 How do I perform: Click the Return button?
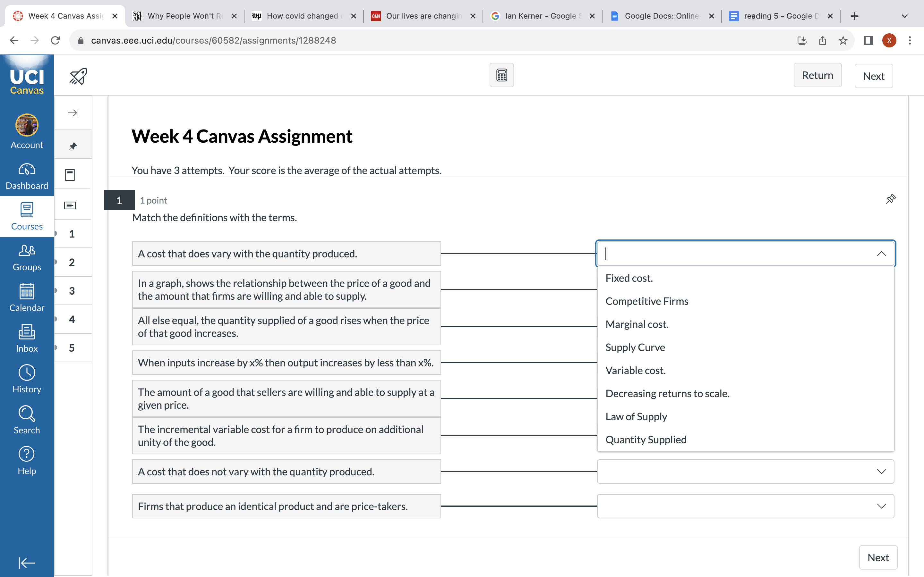click(x=817, y=75)
